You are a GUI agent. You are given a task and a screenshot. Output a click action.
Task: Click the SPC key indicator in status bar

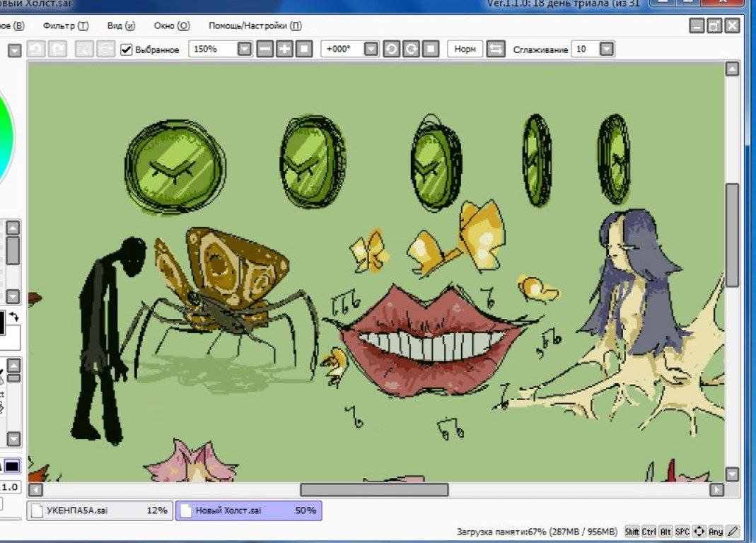tap(682, 532)
